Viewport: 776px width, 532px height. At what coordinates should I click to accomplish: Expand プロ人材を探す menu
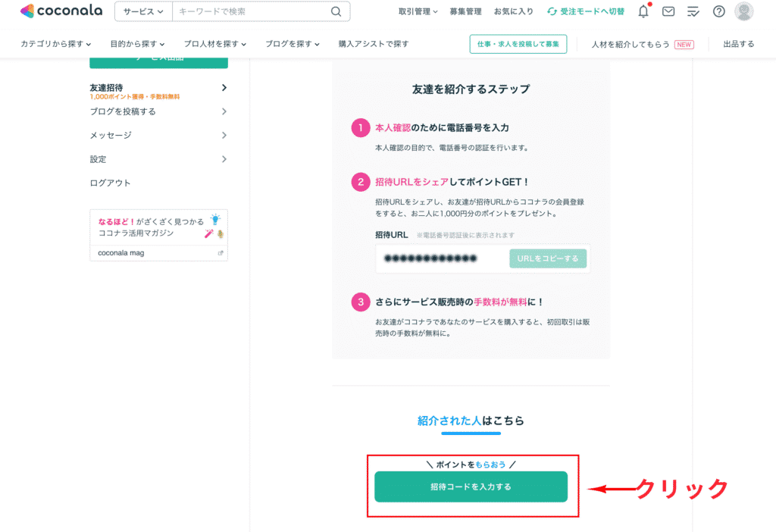(216, 44)
